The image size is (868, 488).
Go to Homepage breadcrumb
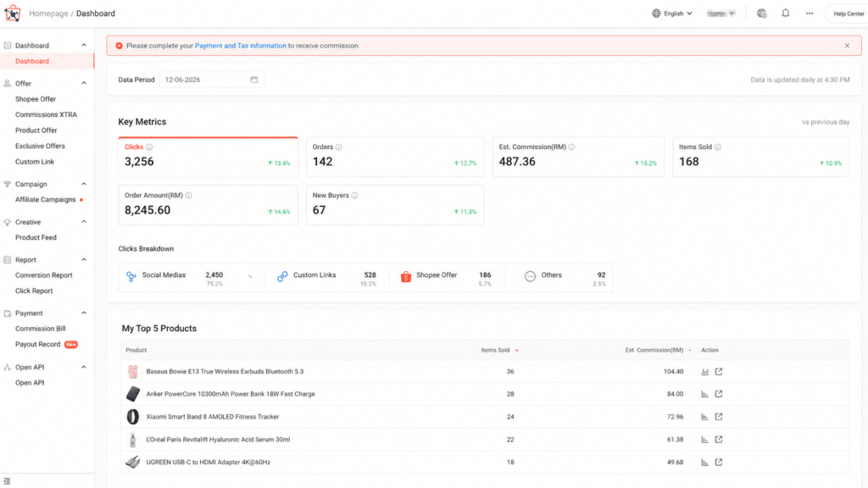pyautogui.click(x=48, y=14)
